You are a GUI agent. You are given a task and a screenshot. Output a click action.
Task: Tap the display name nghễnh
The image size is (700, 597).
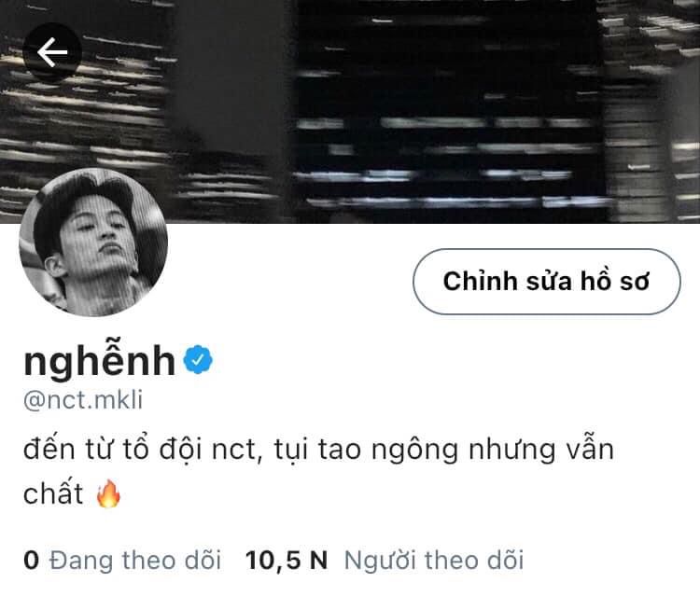click(100, 360)
